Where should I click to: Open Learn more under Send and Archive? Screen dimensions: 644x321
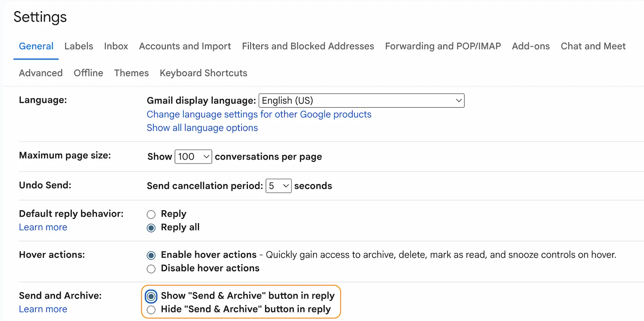pyautogui.click(x=43, y=309)
